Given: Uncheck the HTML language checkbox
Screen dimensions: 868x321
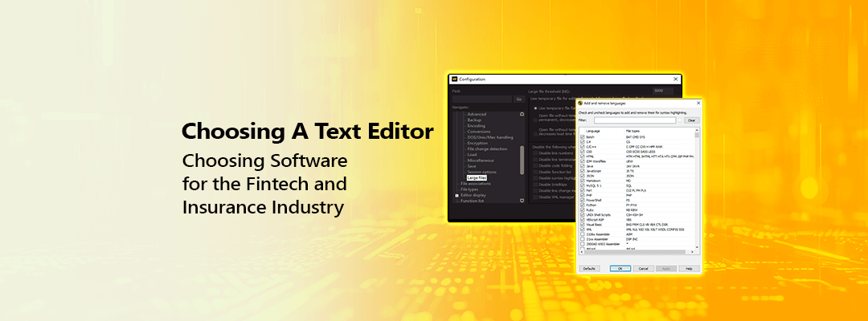Looking at the screenshot, I should coord(583,156).
